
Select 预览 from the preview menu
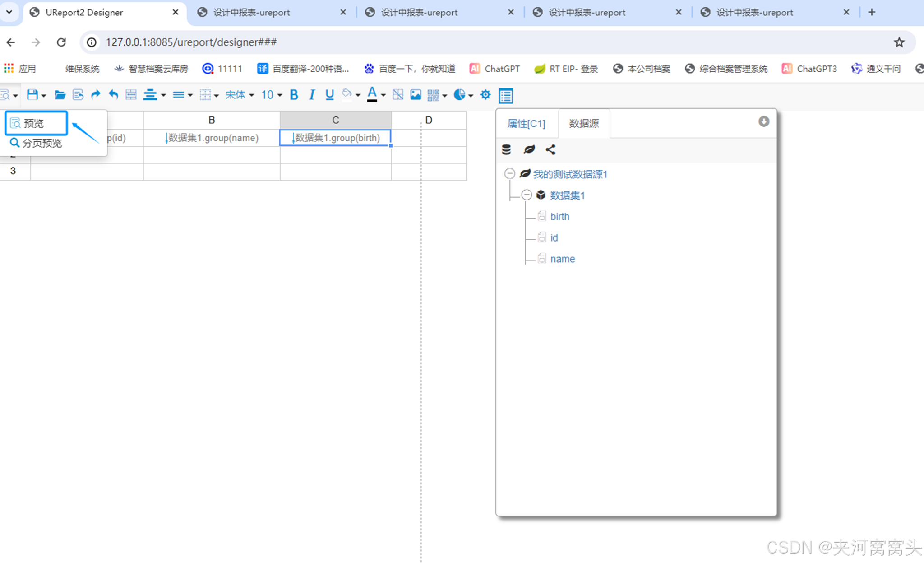(34, 123)
